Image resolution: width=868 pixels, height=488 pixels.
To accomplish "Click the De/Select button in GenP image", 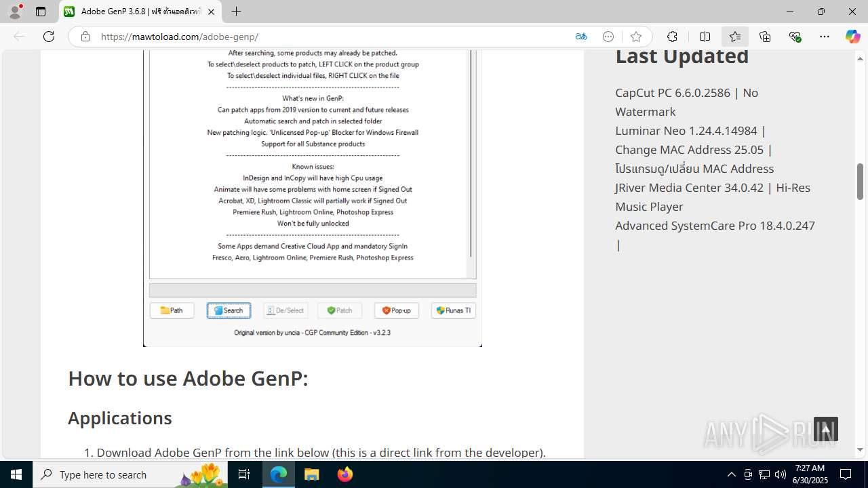I will (x=285, y=310).
